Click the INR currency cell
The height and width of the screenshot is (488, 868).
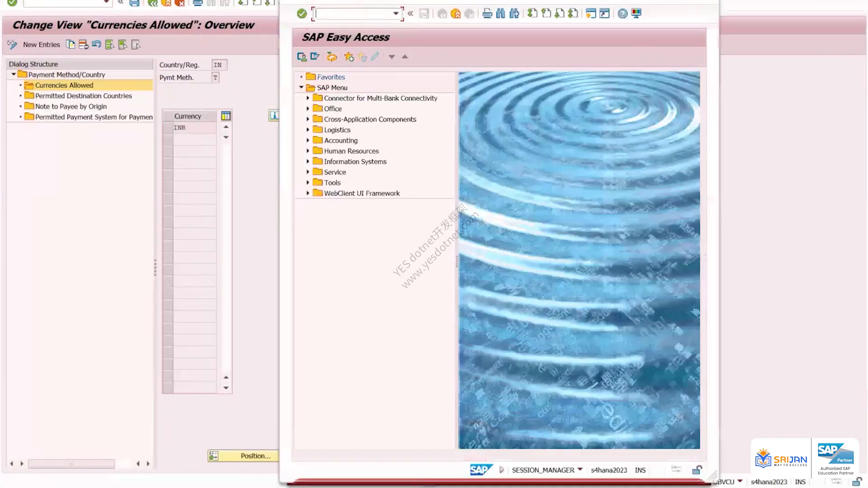pos(194,128)
